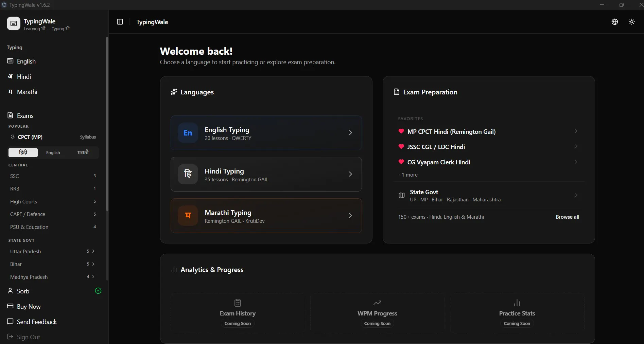Open the RRB exams category
This screenshot has width=644, height=344.
pyautogui.click(x=53, y=188)
